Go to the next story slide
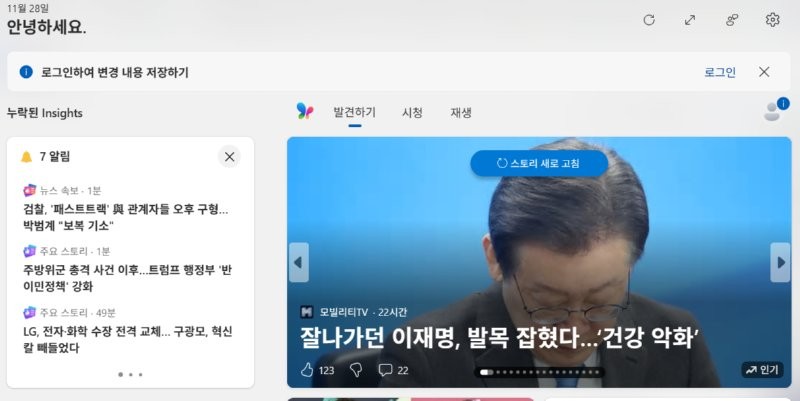Screen dimensions: 800x401 (x=780, y=263)
